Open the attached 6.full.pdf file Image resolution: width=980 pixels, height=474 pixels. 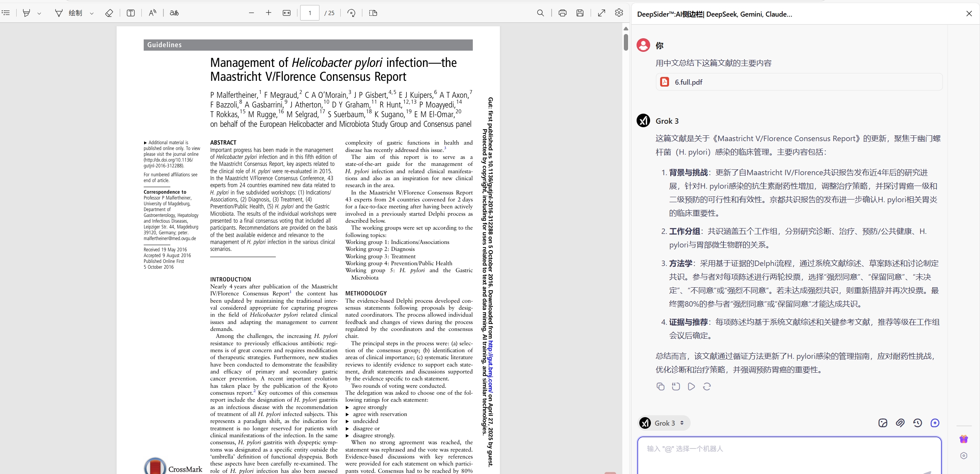(688, 82)
